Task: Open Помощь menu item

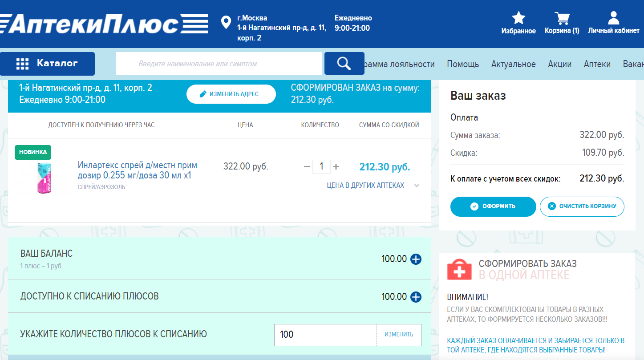Action: pyautogui.click(x=463, y=64)
